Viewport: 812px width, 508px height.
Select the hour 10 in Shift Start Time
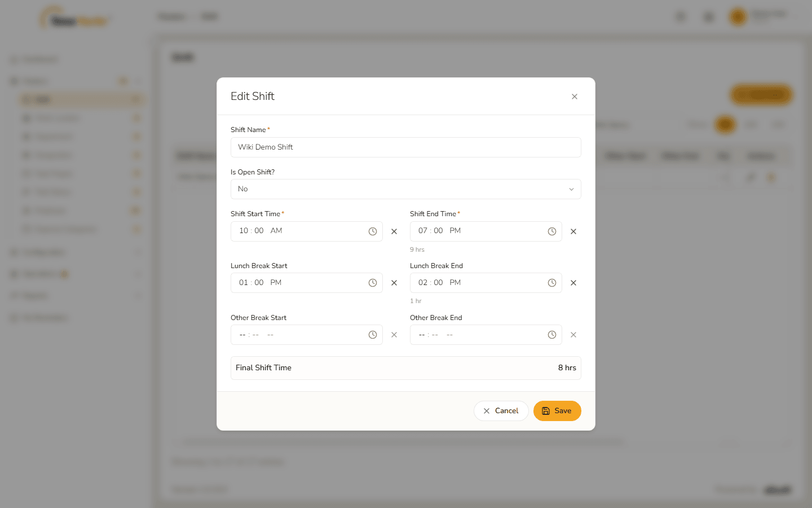244,231
